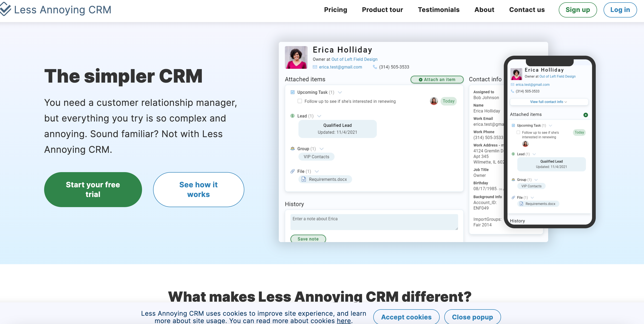This screenshot has height=324, width=644.
Task: Click the Lead dollar icon in the mobile view
Action: click(513, 154)
